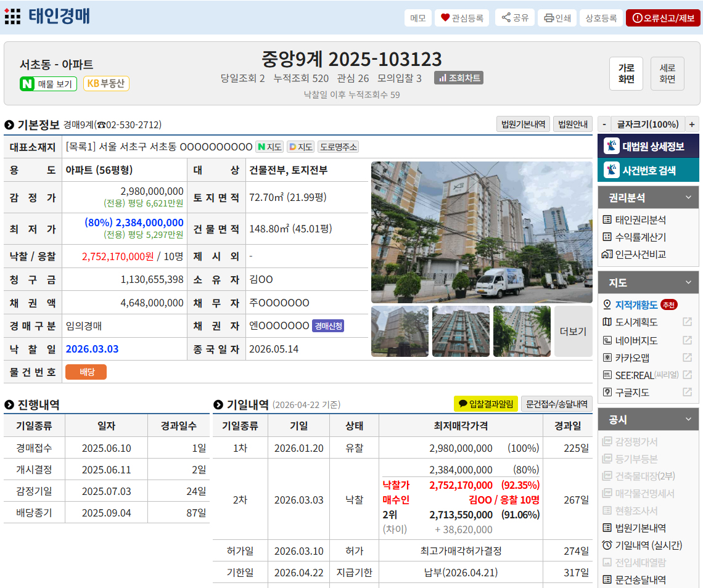
Task: Open KB부동산 link
Action: coord(106,83)
